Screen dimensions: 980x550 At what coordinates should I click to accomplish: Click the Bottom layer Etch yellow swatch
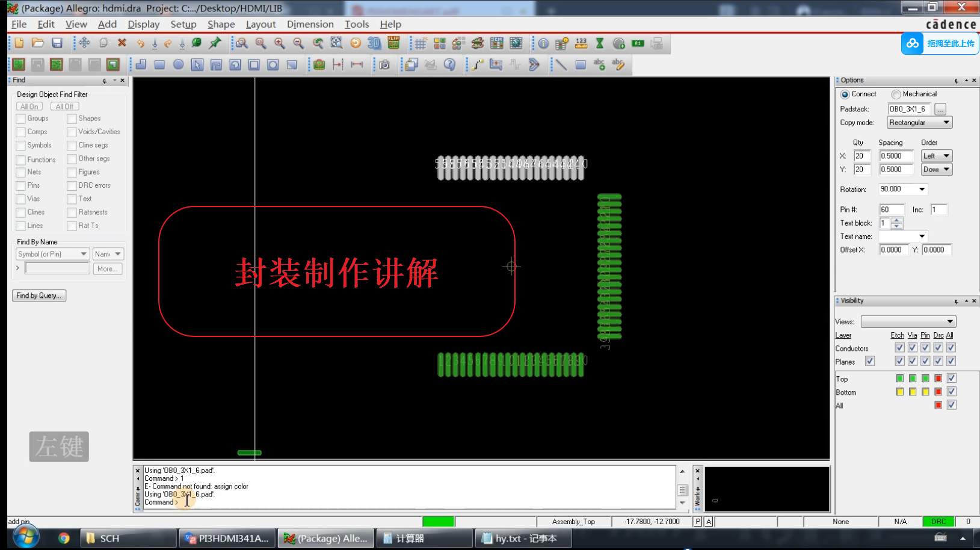pos(899,392)
